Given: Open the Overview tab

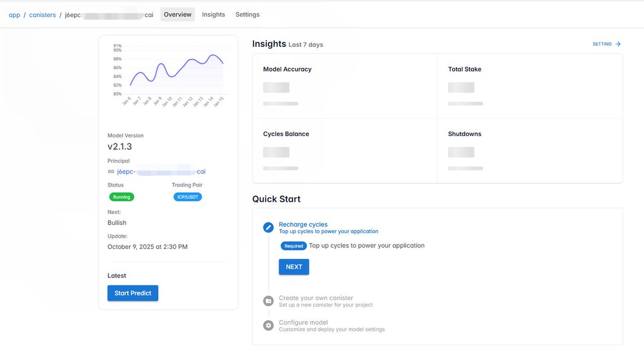Looking at the screenshot, I should [178, 15].
